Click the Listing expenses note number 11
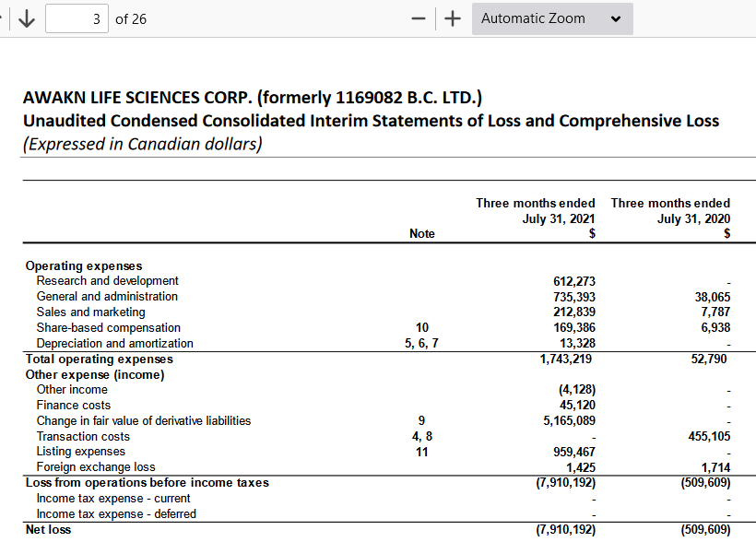756x542 pixels. point(422,452)
